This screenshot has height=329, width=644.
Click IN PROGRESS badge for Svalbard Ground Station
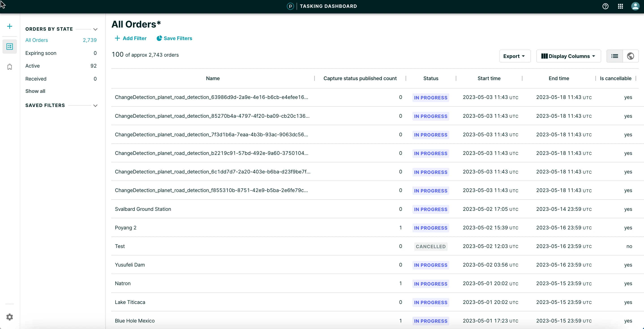click(431, 209)
